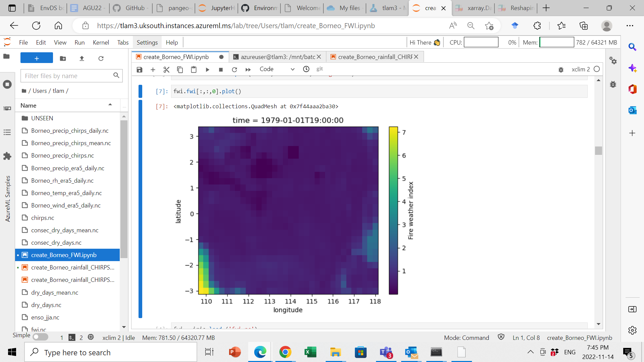Click the upload files icon
This screenshot has height=362, width=644.
[82, 58]
